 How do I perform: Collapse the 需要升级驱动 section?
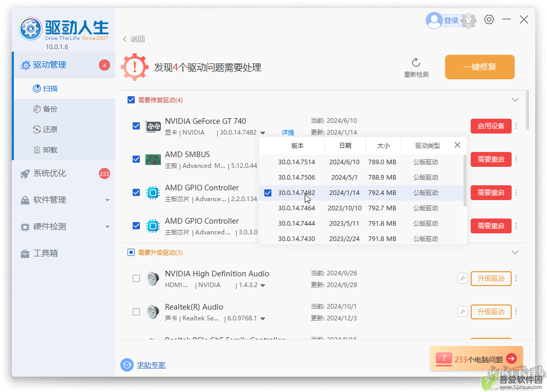point(515,252)
